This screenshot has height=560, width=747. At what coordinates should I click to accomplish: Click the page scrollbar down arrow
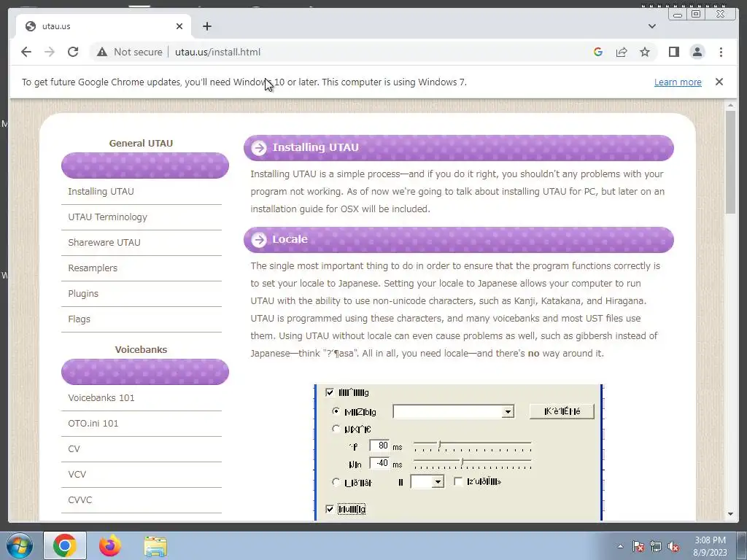(730, 514)
